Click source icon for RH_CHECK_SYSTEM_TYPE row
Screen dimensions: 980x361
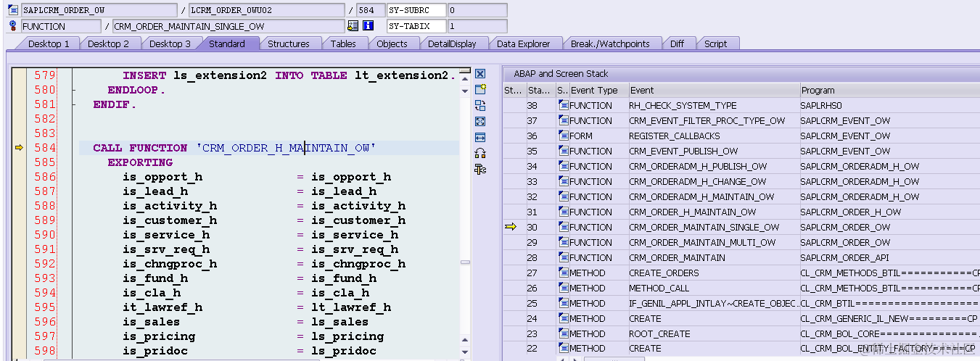564,106
